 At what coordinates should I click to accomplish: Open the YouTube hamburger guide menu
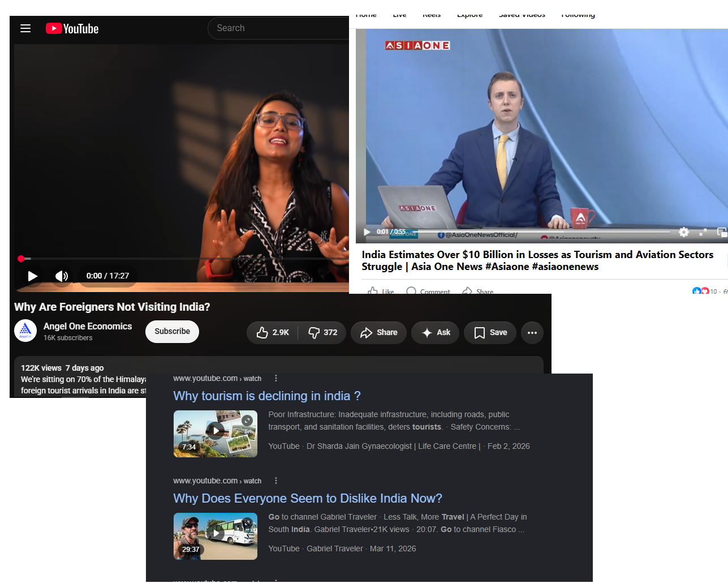[x=25, y=28]
